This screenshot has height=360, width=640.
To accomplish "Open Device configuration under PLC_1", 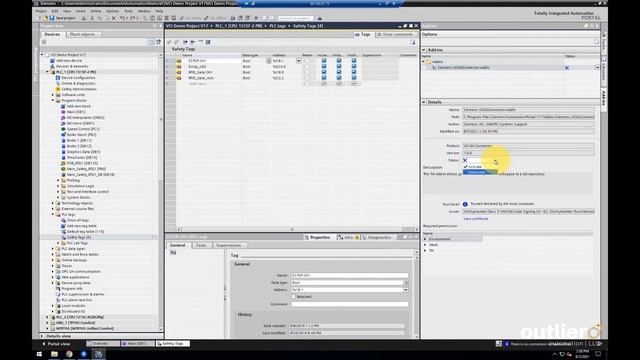I will tap(78, 78).
